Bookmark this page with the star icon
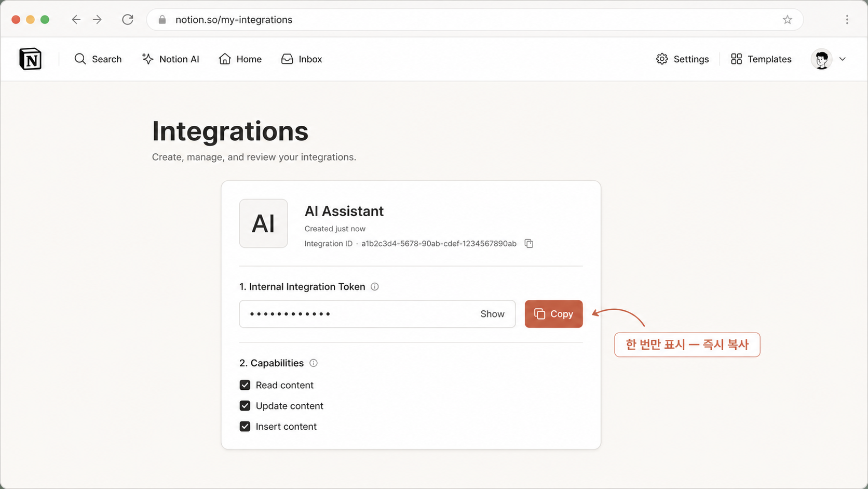The image size is (868, 489). (788, 20)
